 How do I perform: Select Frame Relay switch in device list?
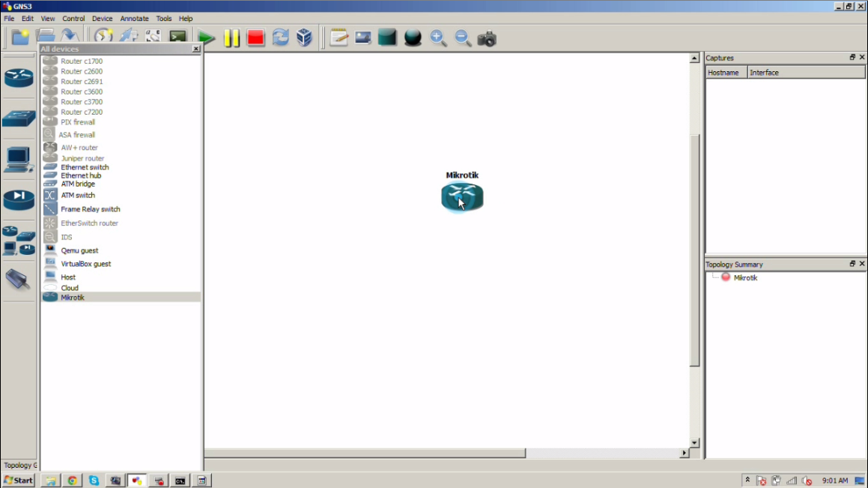click(90, 209)
